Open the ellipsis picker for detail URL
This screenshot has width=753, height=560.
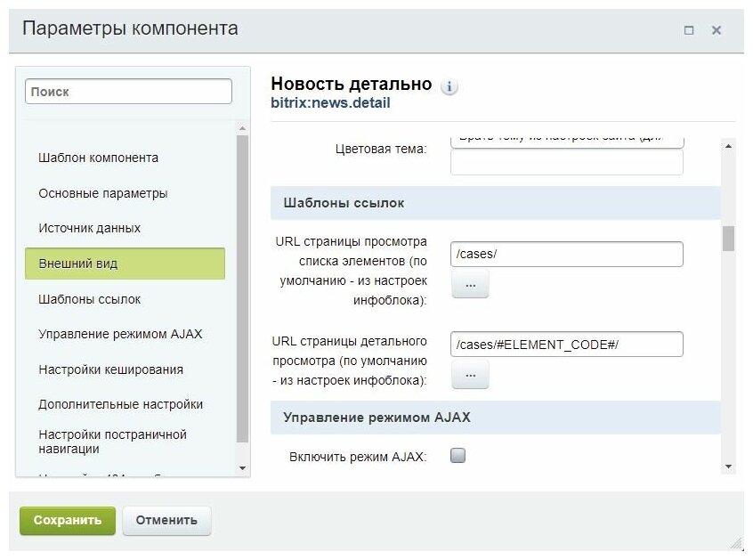pos(470,376)
